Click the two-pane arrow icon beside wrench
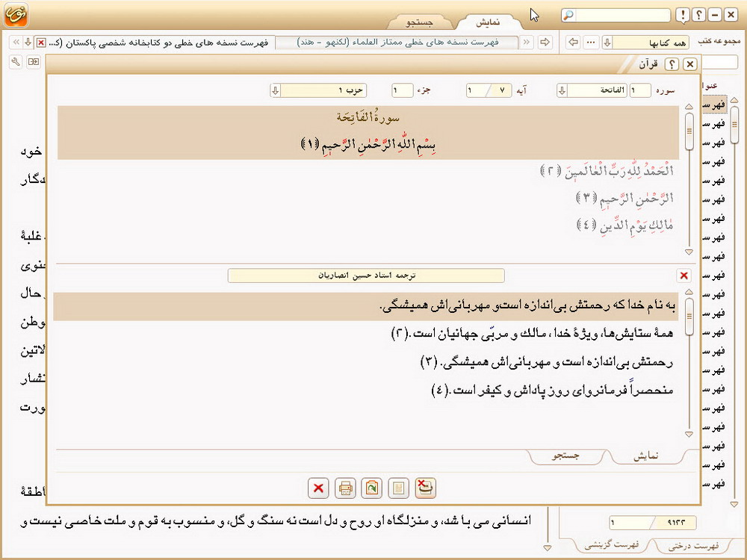Image resolution: width=747 pixels, height=560 pixels. pos(34,62)
